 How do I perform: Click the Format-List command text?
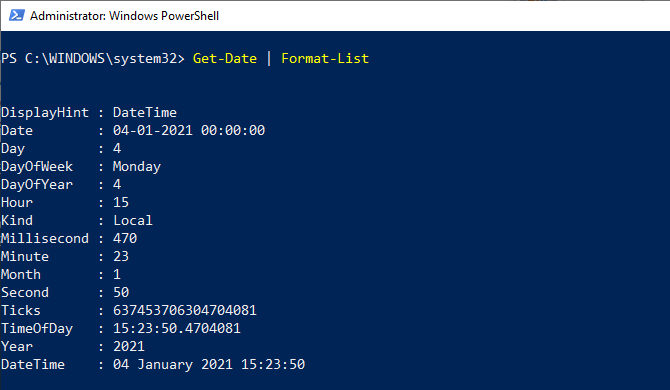[325, 58]
